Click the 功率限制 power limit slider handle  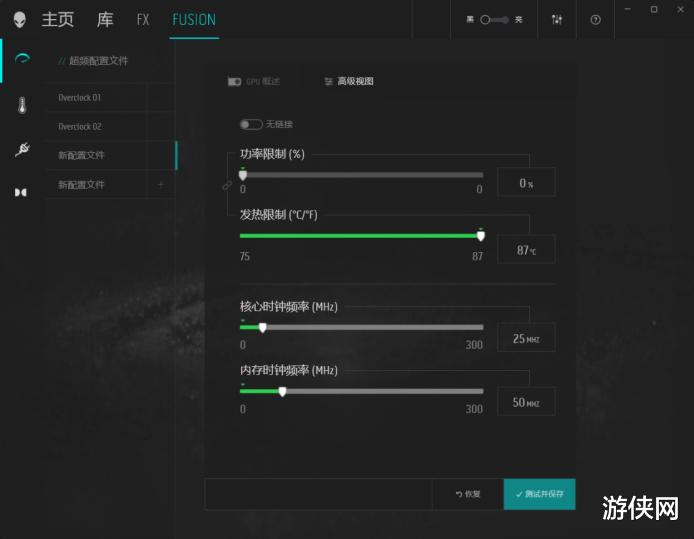click(x=243, y=175)
